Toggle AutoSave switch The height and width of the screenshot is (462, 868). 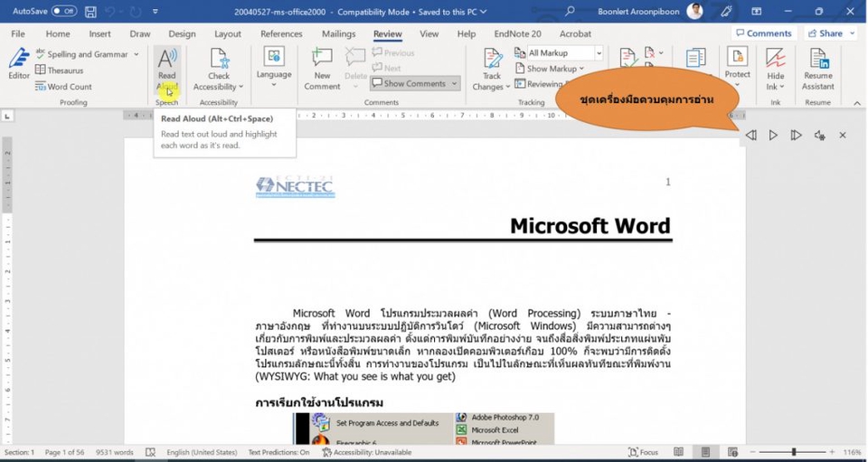(x=64, y=11)
